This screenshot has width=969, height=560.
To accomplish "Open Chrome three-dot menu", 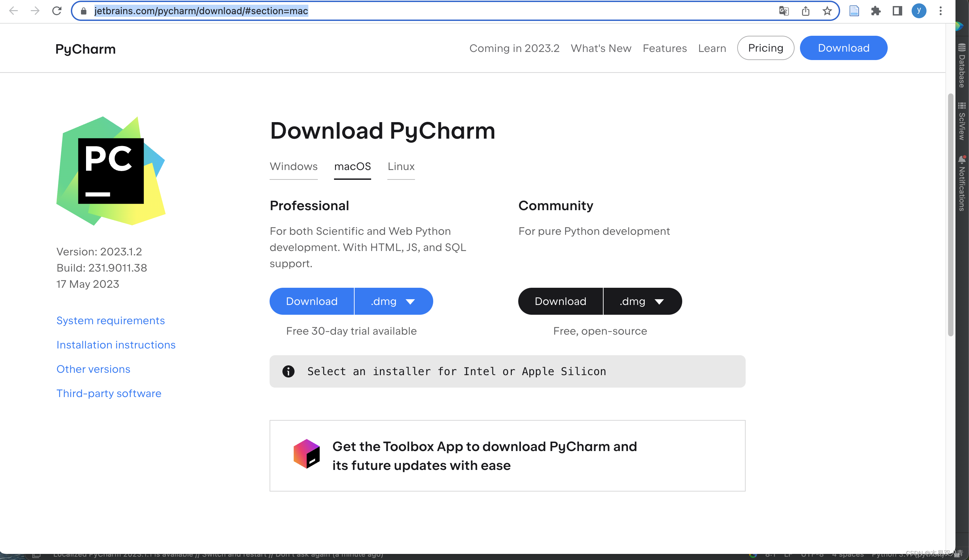I will tap(941, 11).
